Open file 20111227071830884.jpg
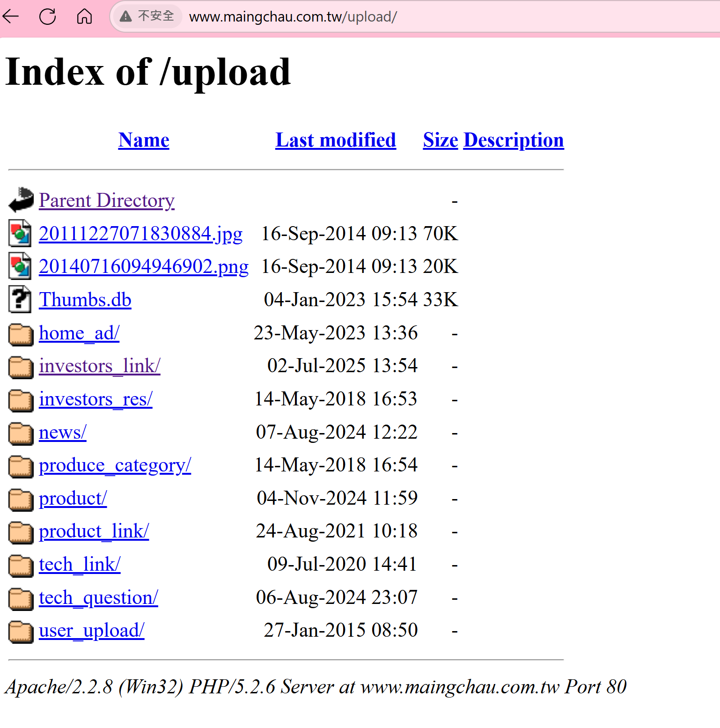The width and height of the screenshot is (720, 728). tap(140, 234)
